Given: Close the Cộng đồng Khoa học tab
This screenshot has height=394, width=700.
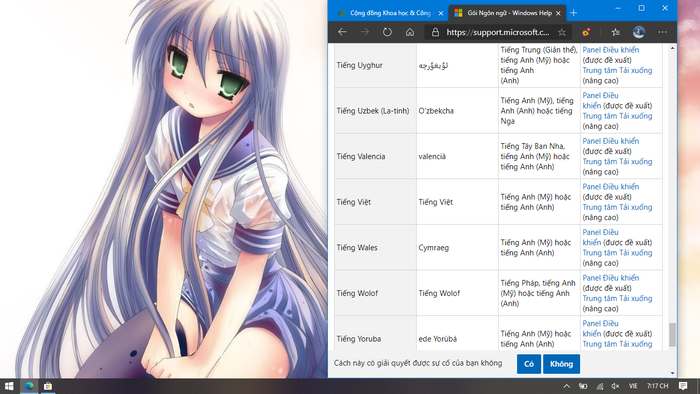Looking at the screenshot, I should 441,13.
